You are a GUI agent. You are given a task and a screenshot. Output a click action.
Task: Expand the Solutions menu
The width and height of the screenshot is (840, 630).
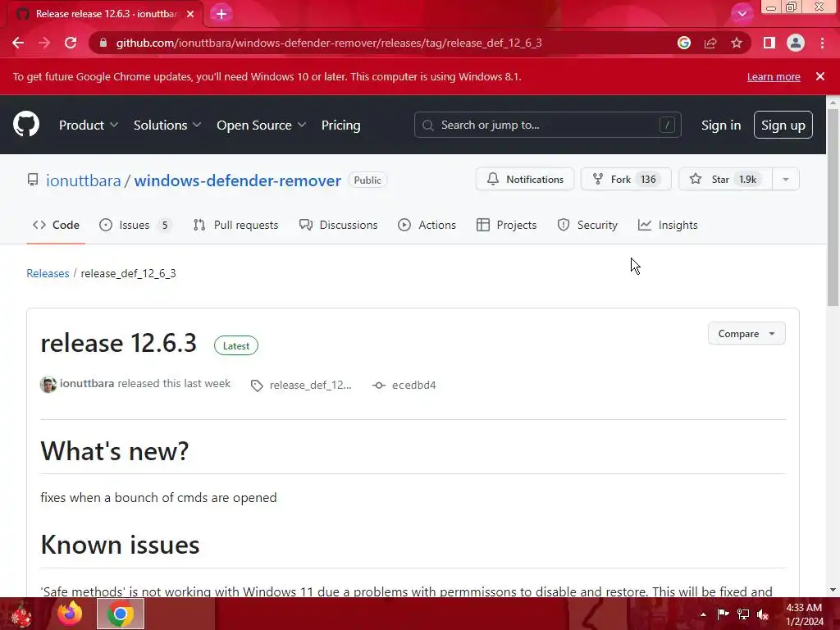pos(167,125)
